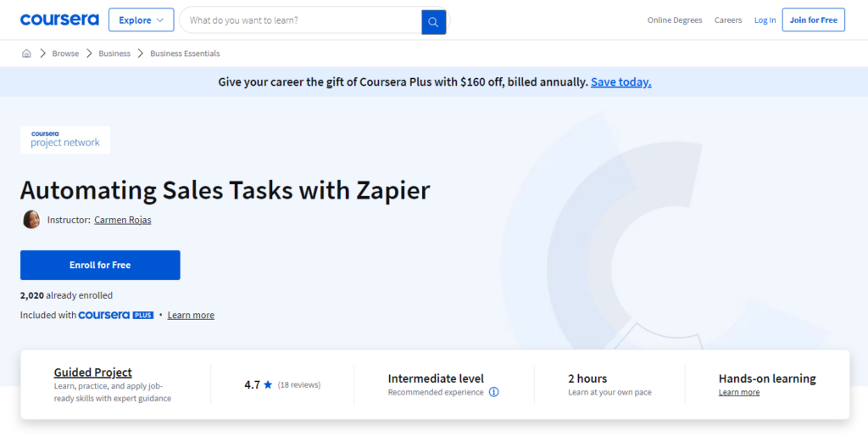Open Business breadcrumb
This screenshot has height=437, width=868.
[x=114, y=53]
